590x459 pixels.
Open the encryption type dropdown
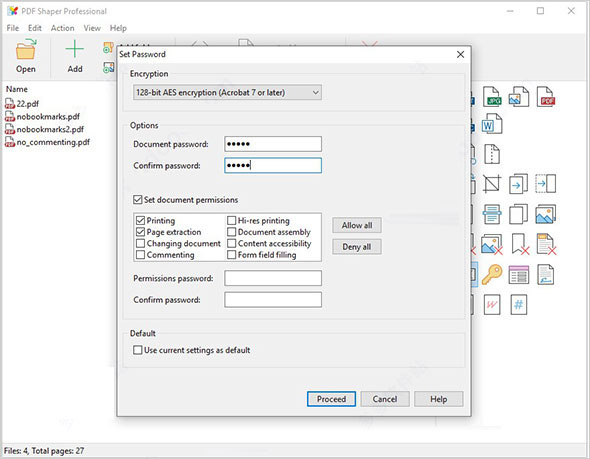pyautogui.click(x=227, y=92)
